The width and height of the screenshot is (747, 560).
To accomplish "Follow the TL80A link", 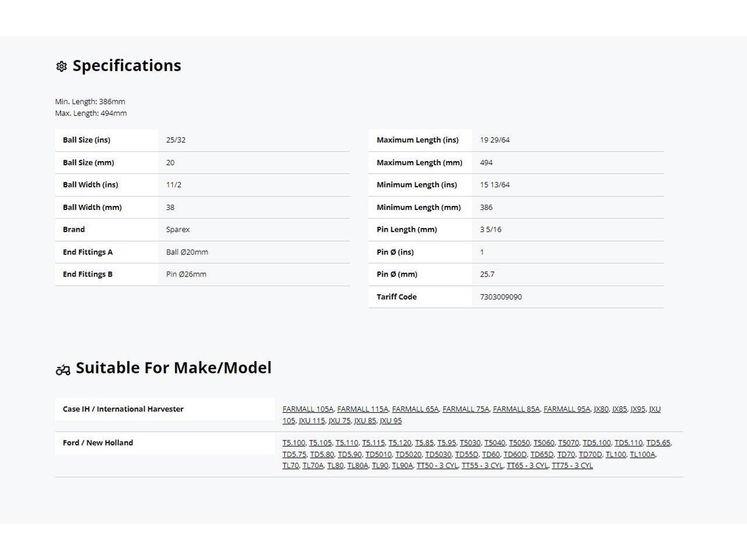I will 358,466.
